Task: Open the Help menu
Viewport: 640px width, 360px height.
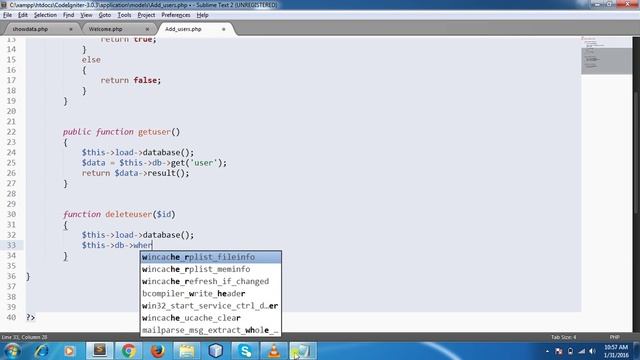Action: [202, 15]
